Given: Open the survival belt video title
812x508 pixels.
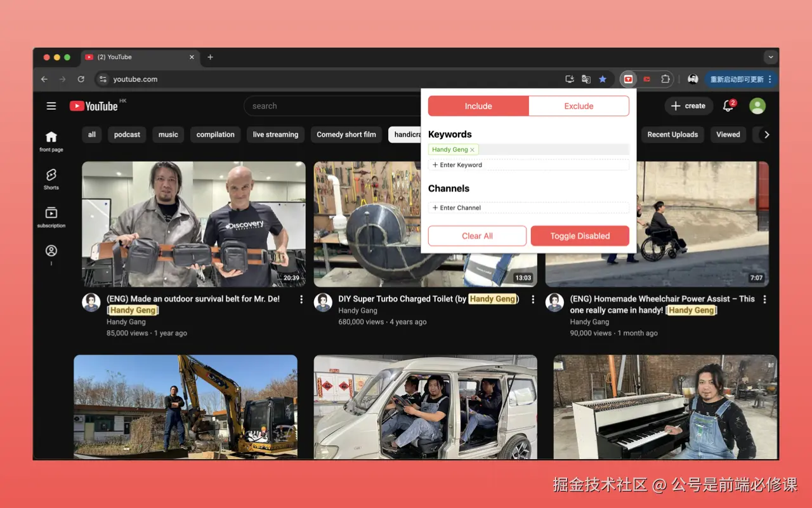Looking at the screenshot, I should click(193, 305).
